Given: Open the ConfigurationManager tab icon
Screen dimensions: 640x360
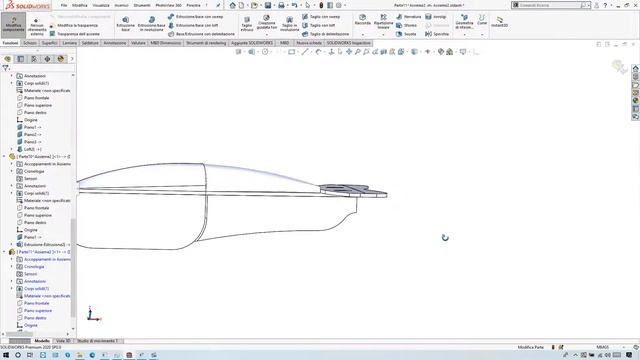Looking at the screenshot, I should (34, 59).
